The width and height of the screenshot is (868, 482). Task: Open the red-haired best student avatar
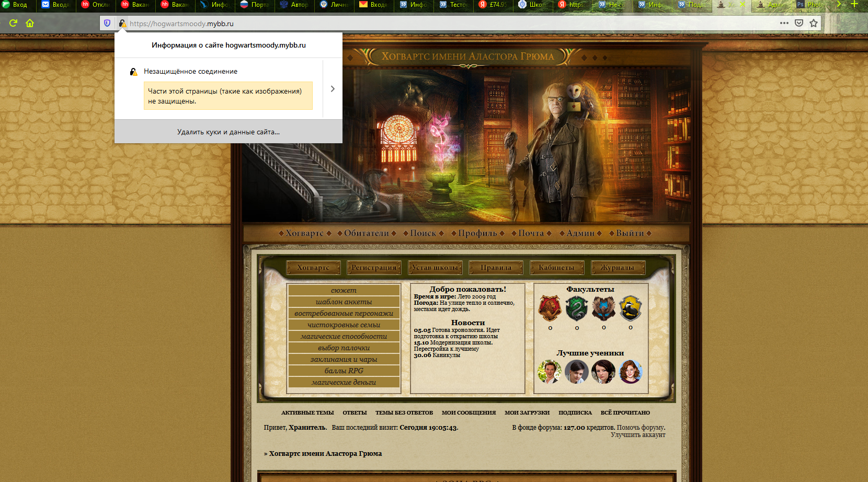coord(631,372)
